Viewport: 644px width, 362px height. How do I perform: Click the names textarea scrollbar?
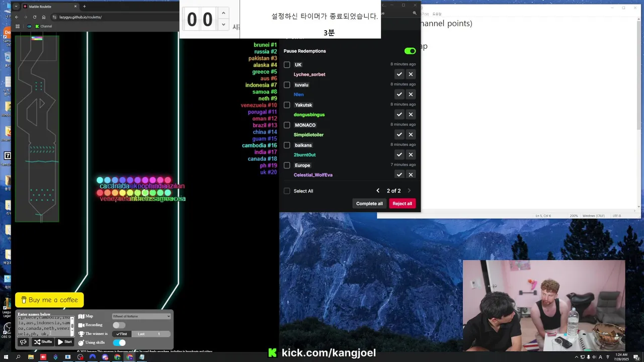[72, 326]
